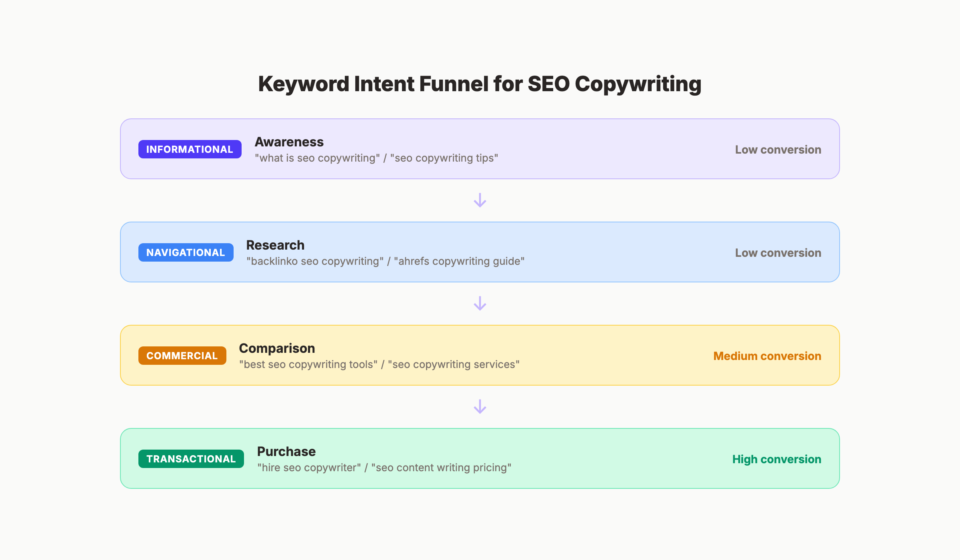Image resolution: width=960 pixels, height=560 pixels.
Task: Open the Comparison stage heading
Action: click(x=277, y=348)
